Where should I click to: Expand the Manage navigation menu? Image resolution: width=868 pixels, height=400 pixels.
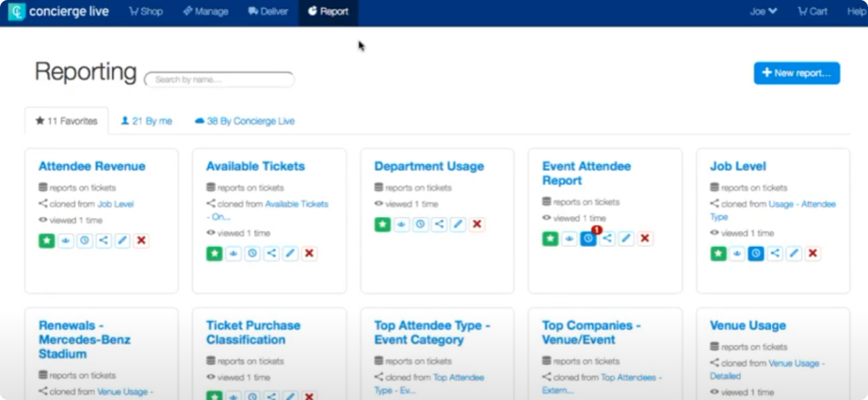(206, 12)
